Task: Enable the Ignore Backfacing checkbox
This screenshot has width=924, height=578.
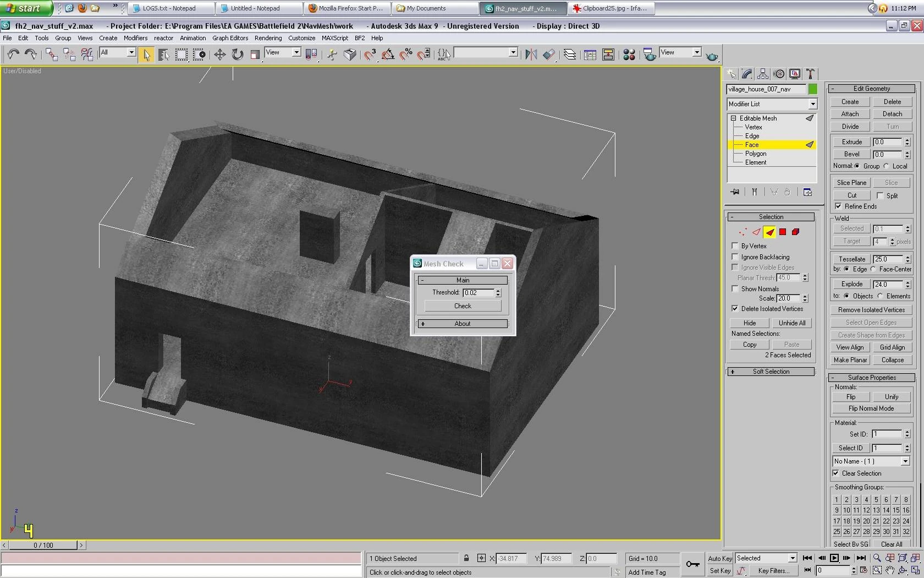Action: [x=735, y=257]
